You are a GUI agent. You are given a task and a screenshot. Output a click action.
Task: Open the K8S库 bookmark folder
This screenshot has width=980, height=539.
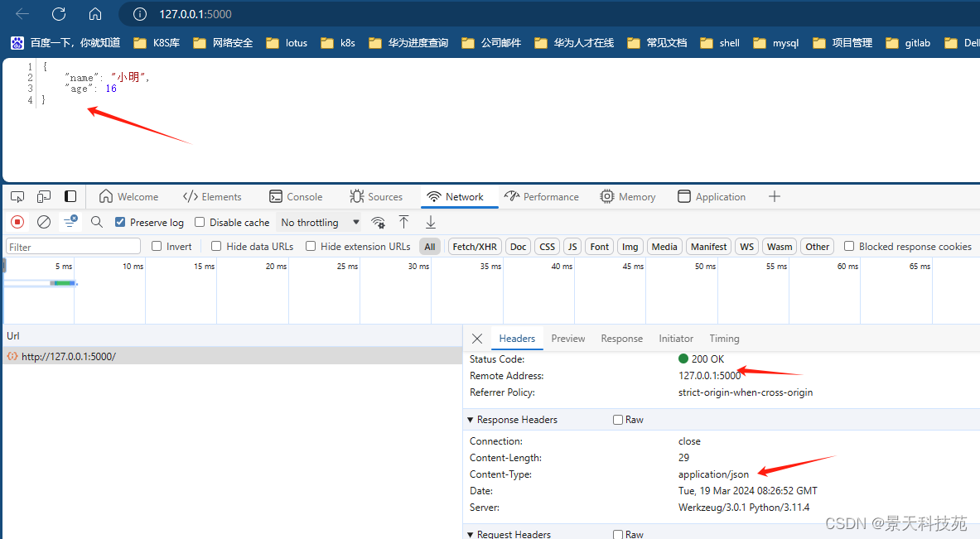[157, 42]
